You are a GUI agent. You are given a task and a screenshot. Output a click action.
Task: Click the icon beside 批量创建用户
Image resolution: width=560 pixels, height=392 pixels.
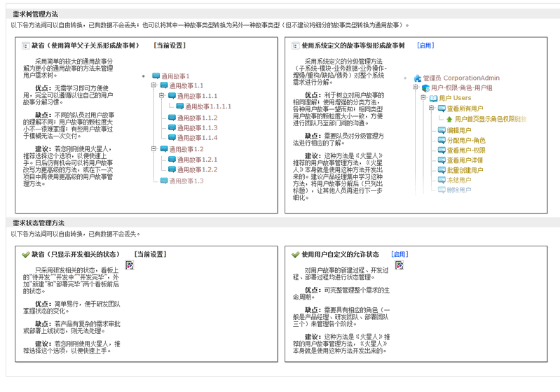point(442,171)
